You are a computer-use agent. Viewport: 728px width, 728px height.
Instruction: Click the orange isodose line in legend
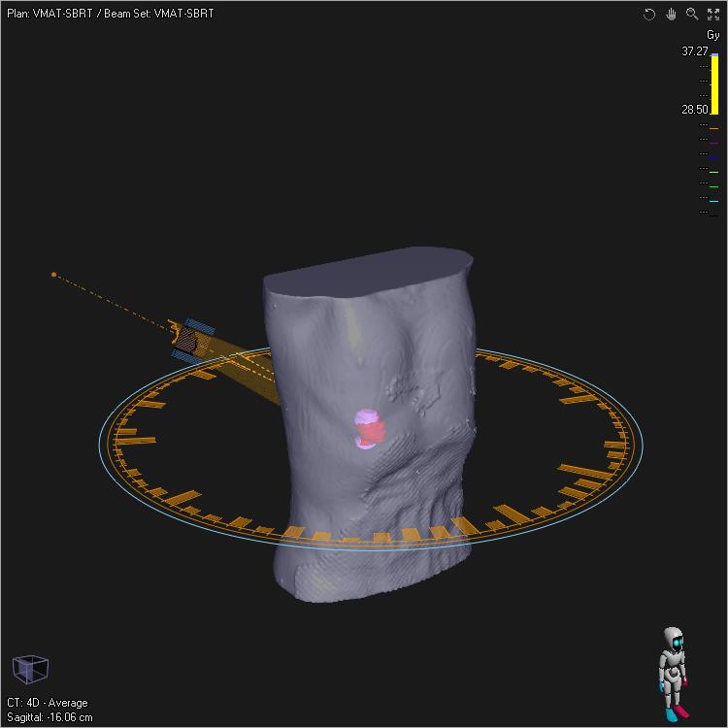pos(714,128)
